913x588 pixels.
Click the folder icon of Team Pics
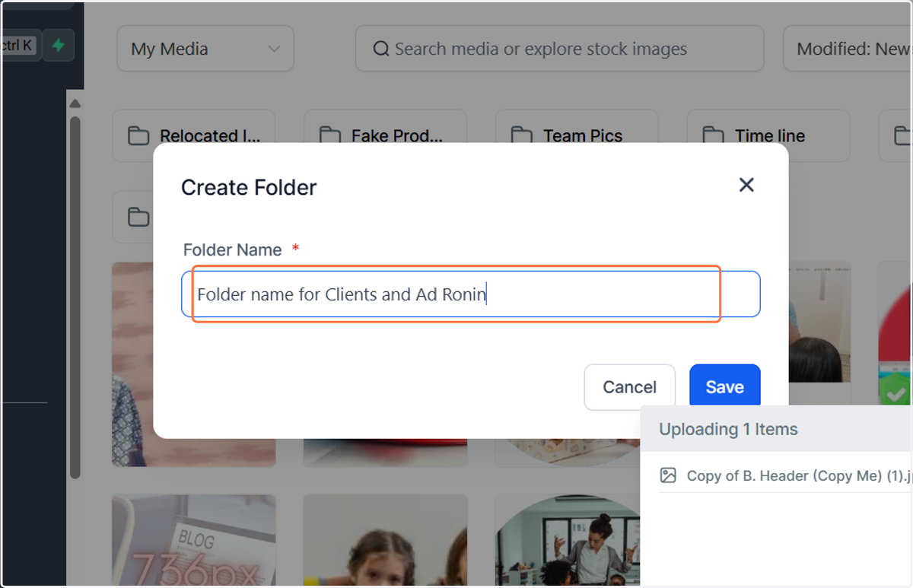click(x=521, y=136)
